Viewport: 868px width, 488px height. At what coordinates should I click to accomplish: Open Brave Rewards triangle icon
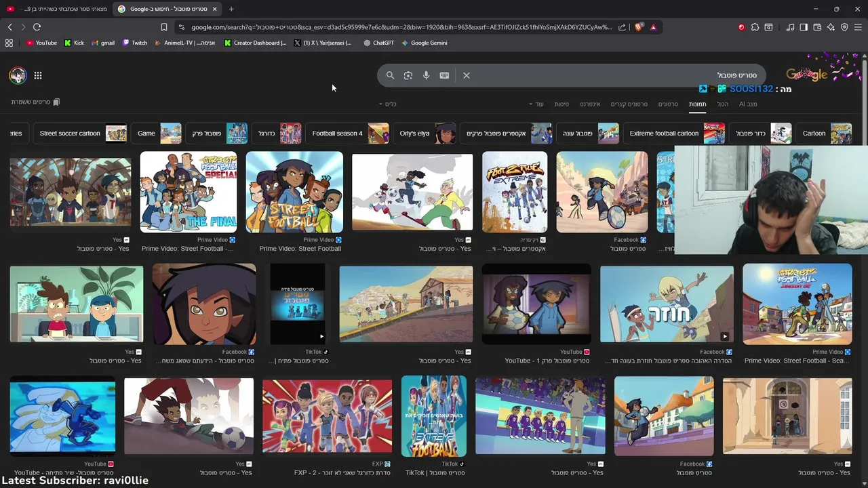point(653,27)
